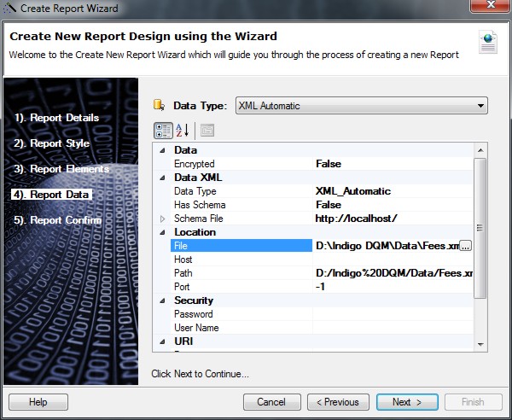512x420 pixels.
Task: Click the Alphabetical sort icon
Action: coord(182,131)
